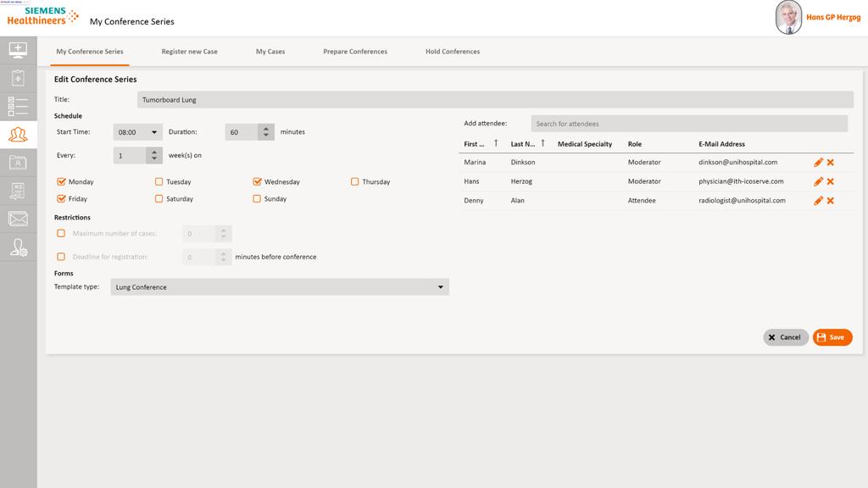Open the Hold Conferences tab
868x488 pixels.
tap(452, 51)
